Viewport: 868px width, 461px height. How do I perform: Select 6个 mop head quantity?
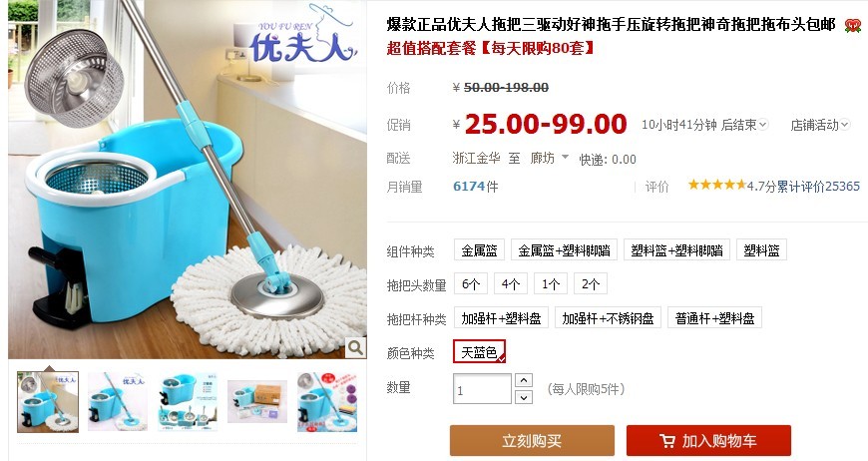pos(471,284)
